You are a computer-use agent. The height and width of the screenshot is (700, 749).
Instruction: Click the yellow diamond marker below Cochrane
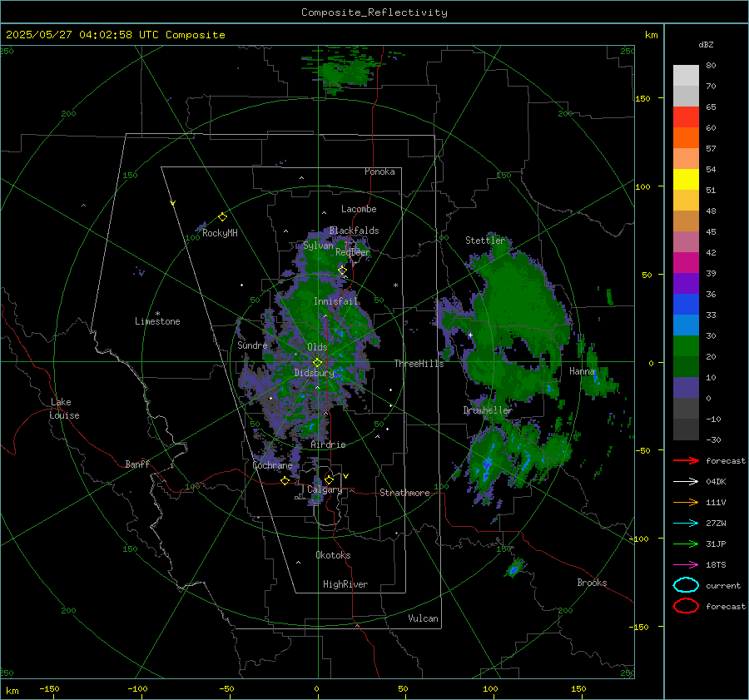click(x=285, y=480)
